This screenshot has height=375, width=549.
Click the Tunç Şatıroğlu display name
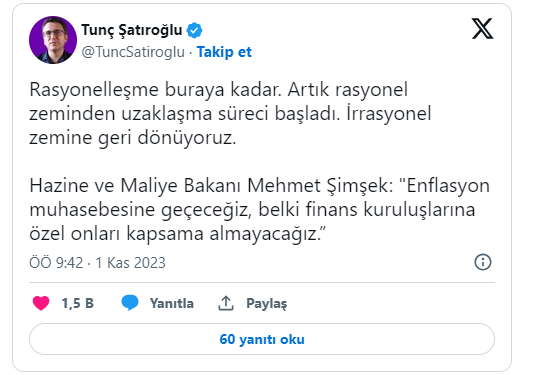point(132,30)
